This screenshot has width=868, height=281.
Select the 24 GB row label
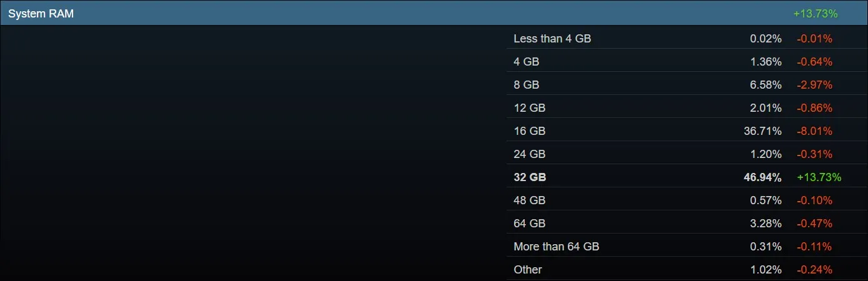(x=530, y=154)
